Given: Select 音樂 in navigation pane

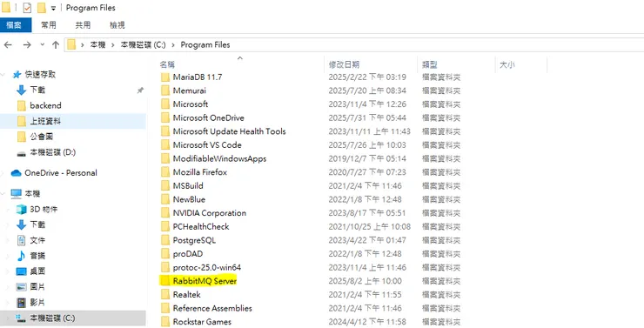Looking at the screenshot, I should coord(37,256).
